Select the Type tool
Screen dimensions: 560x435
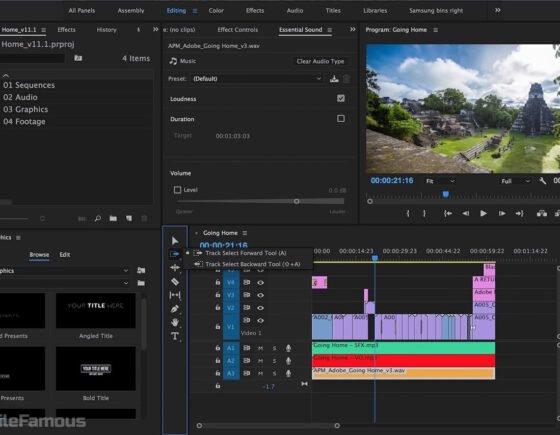pos(175,336)
